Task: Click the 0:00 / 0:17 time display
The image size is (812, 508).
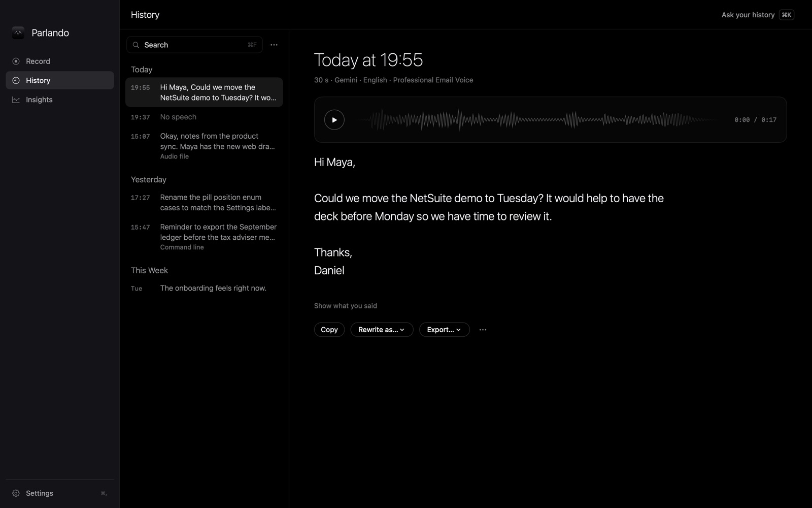Action: coord(756,120)
